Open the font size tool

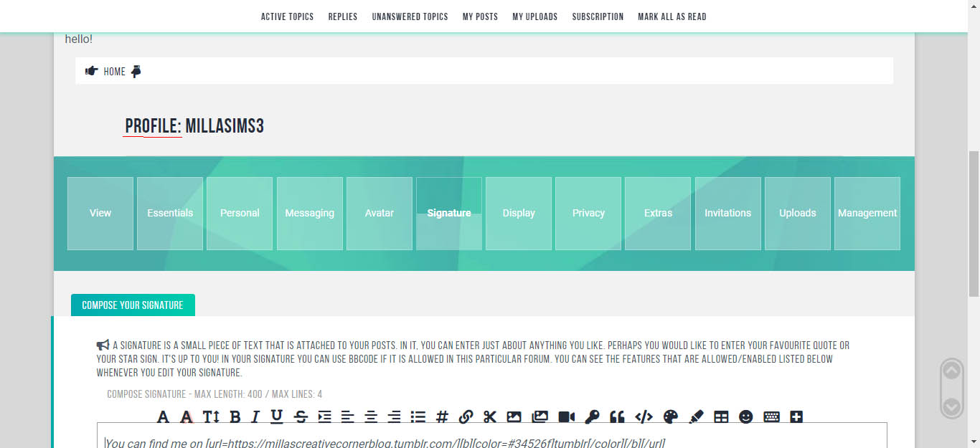[x=210, y=416]
